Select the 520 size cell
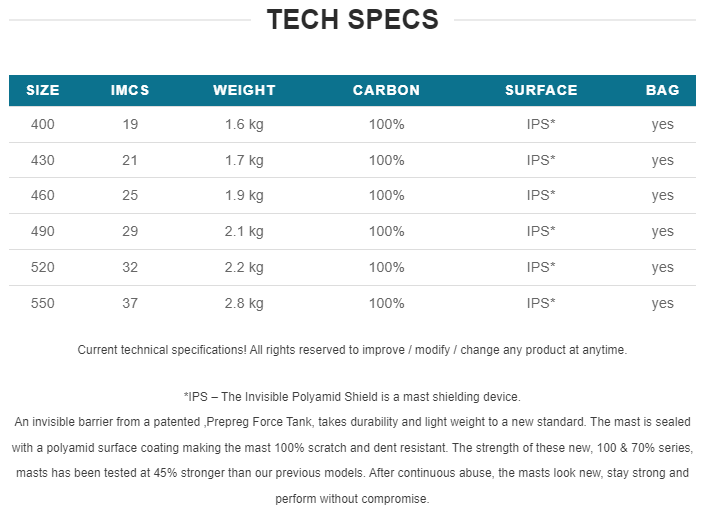Viewport: 701px width, 511px height. coord(43,267)
